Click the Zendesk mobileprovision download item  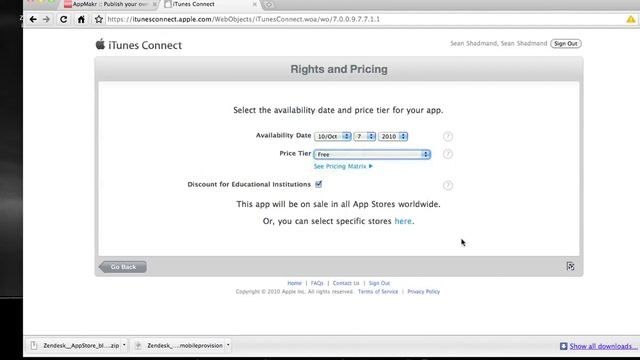tap(182, 345)
